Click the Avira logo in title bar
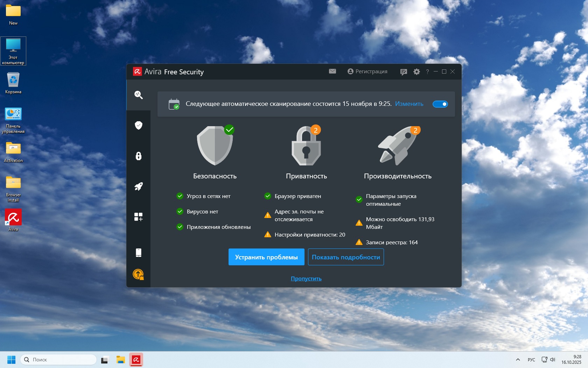Viewport: 588px width, 368px height. point(137,71)
